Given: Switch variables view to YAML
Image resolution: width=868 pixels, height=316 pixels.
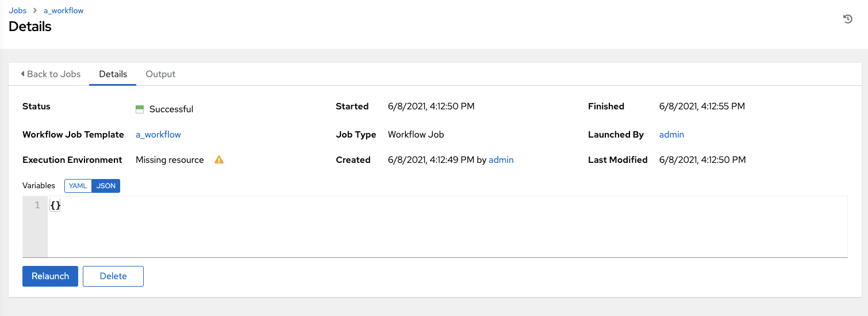Looking at the screenshot, I should click(x=78, y=186).
